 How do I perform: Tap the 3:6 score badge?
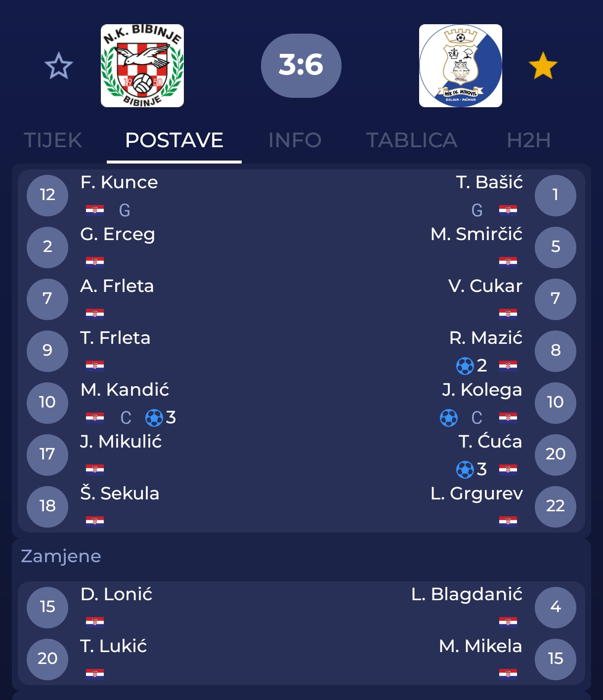coord(301,65)
